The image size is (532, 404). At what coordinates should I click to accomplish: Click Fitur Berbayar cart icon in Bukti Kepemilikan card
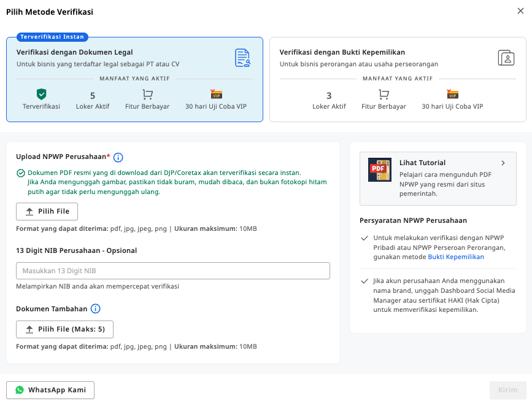click(x=384, y=94)
